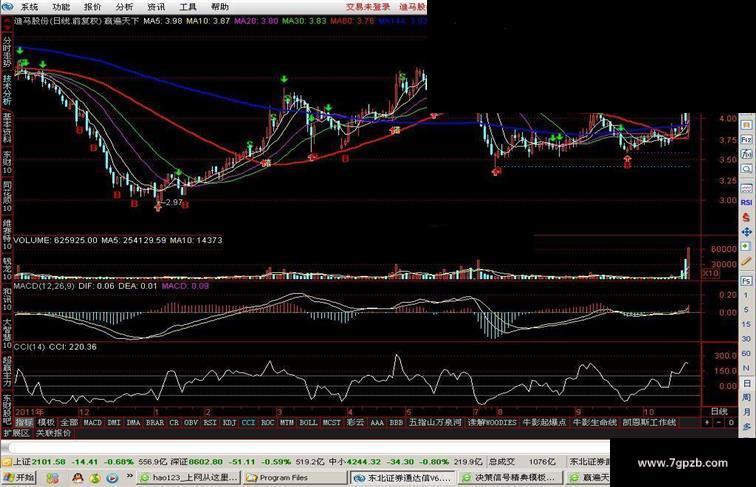756x487 pixels.
Task: Switch to the MACD indicator tab
Action: coord(93,422)
